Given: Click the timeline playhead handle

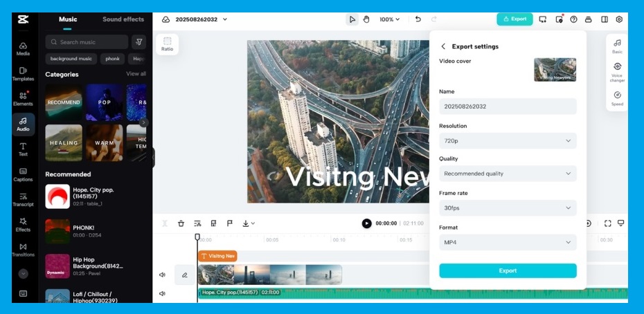Looking at the screenshot, I should click(x=197, y=237).
